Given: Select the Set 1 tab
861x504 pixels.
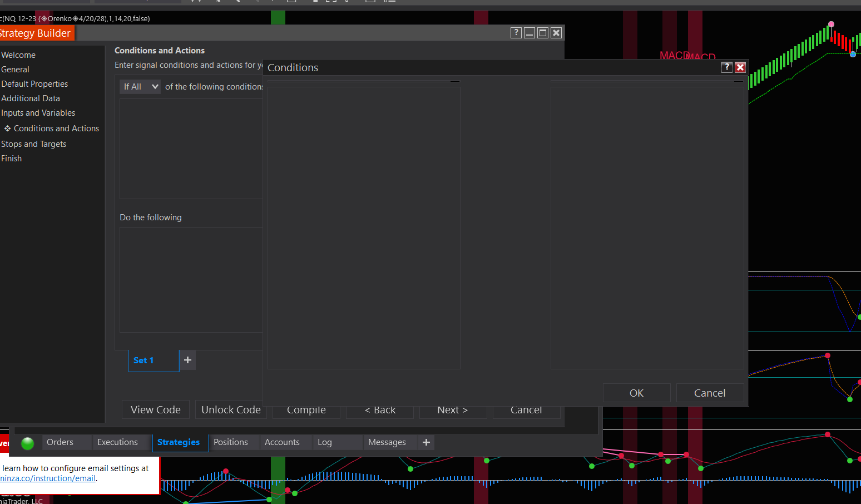Looking at the screenshot, I should click(154, 360).
